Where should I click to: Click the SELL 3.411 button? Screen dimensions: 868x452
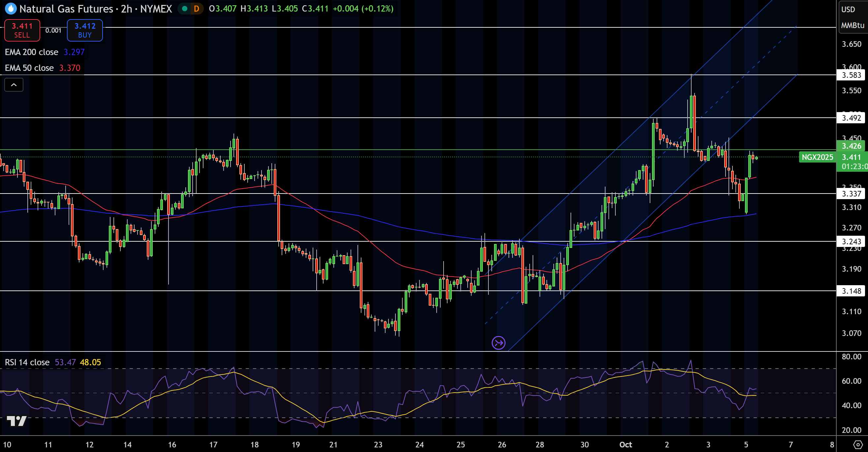22,30
